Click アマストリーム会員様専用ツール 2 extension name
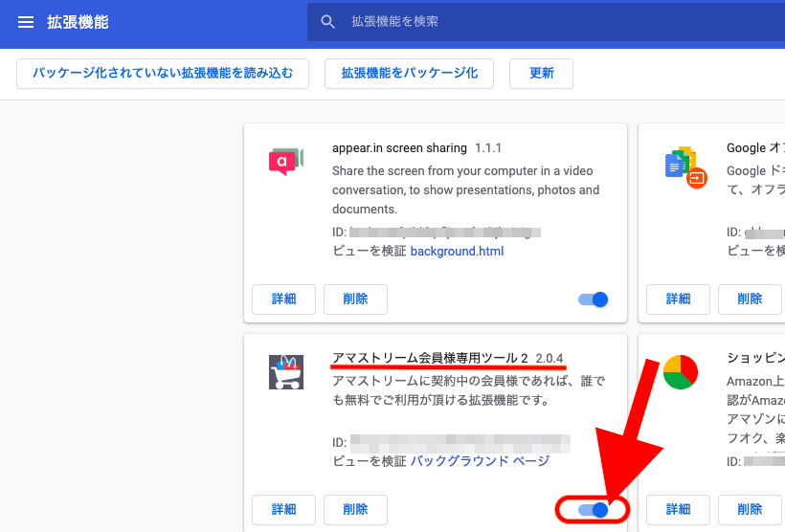Viewport: 785px width, 532px height. coord(430,359)
